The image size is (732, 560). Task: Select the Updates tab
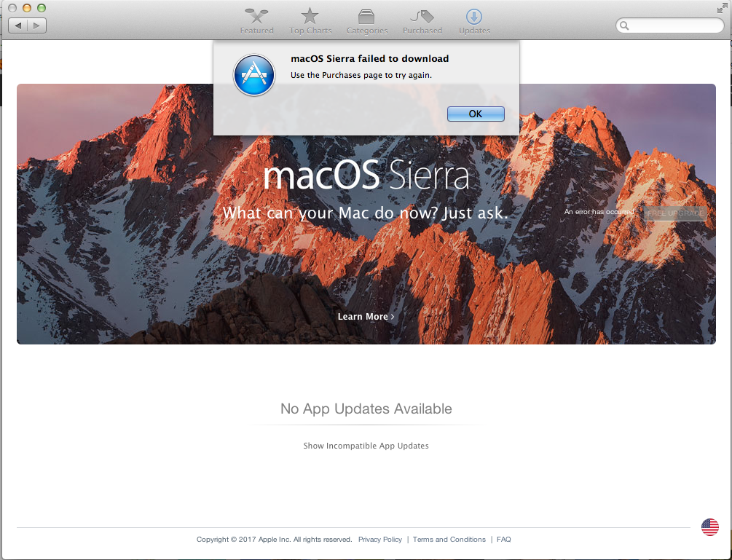coord(474,22)
